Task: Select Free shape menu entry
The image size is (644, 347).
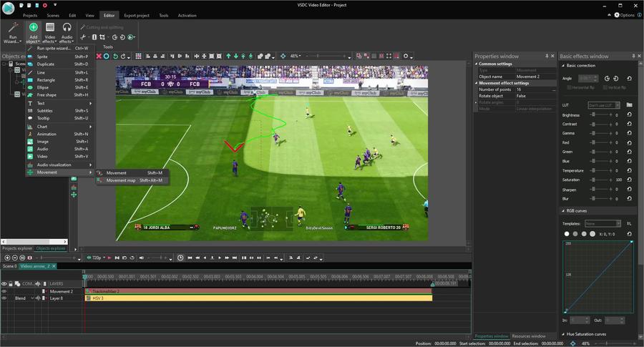Action: [60, 95]
